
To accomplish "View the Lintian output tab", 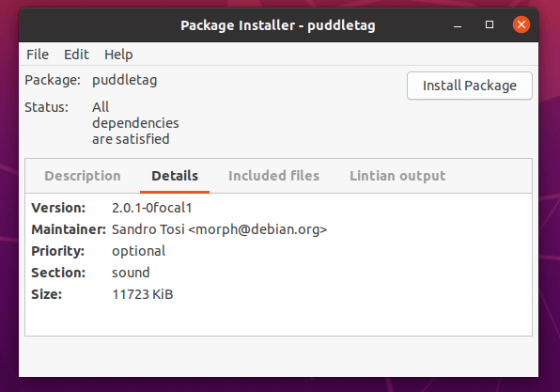I will [397, 176].
